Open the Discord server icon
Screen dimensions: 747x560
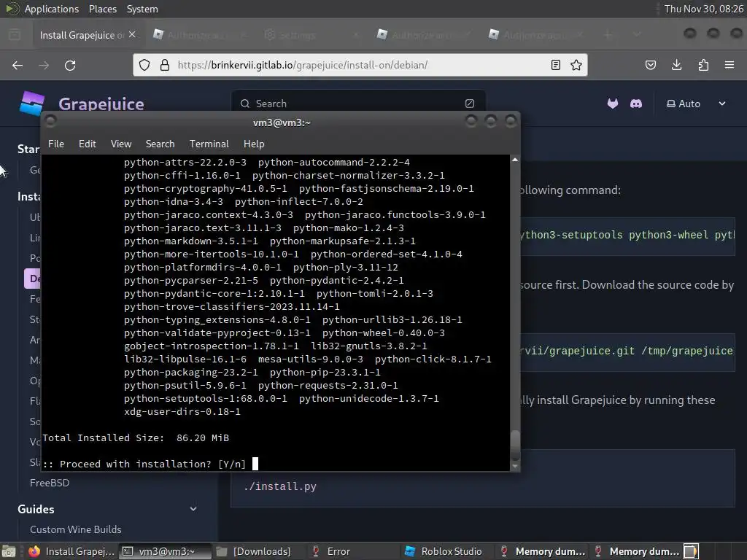[636, 104]
